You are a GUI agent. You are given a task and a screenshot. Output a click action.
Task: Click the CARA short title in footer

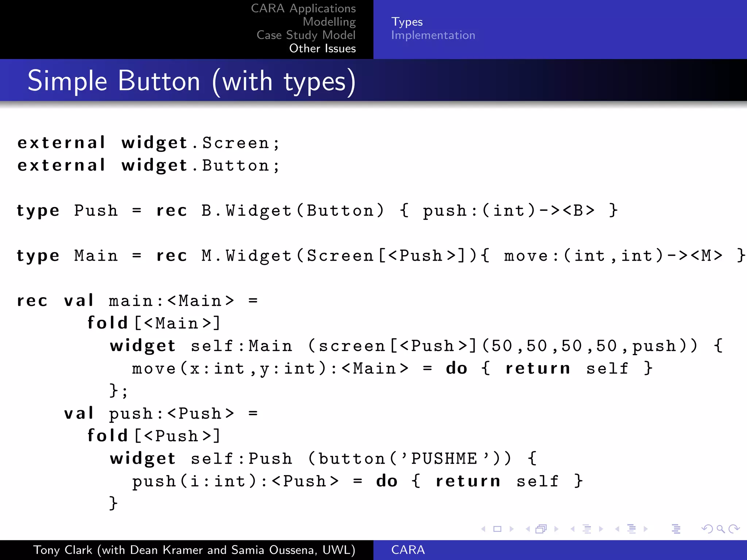(x=408, y=550)
